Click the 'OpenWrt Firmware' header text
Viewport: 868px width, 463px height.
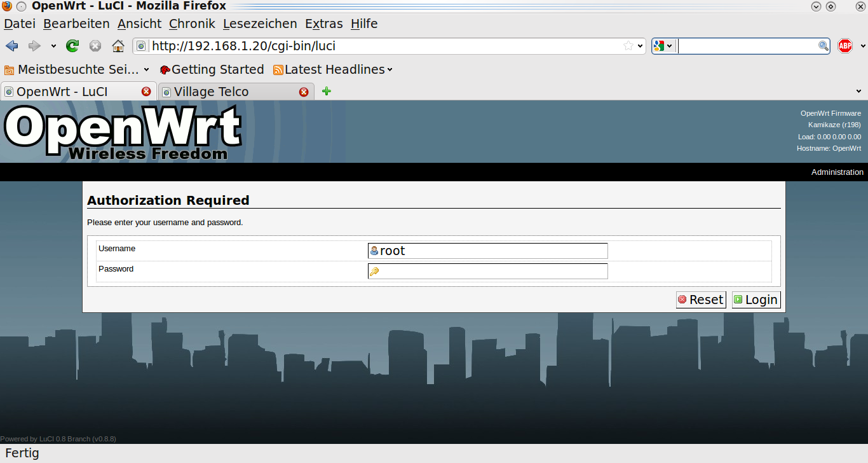[831, 113]
